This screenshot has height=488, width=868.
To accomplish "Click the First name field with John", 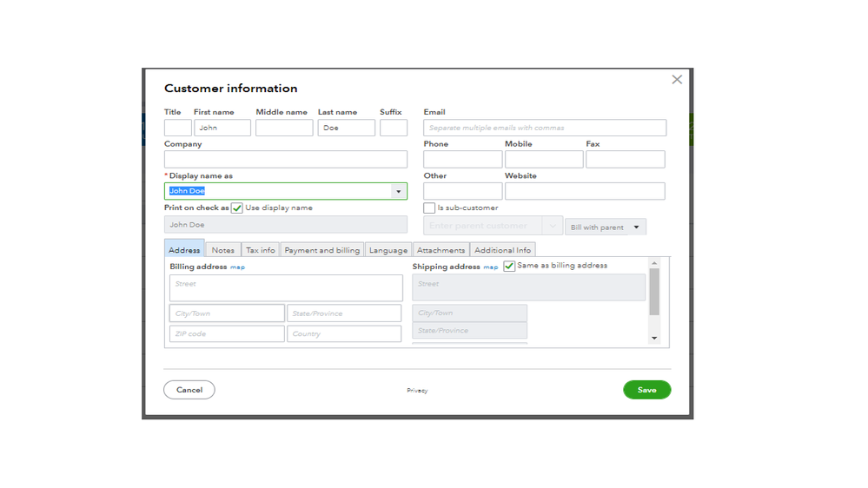I will [x=222, y=128].
